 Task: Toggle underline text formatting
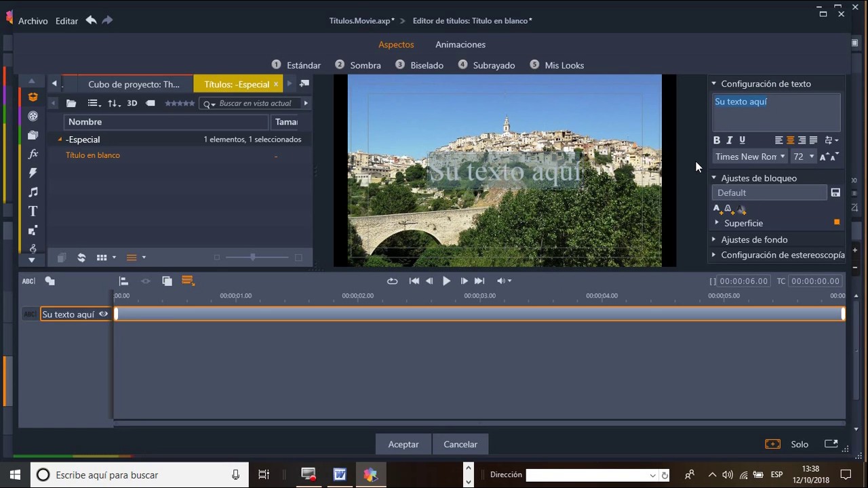pos(743,140)
